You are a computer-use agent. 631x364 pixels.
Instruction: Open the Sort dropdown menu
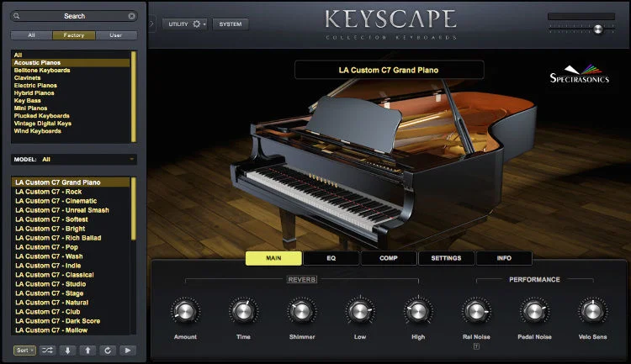24,350
